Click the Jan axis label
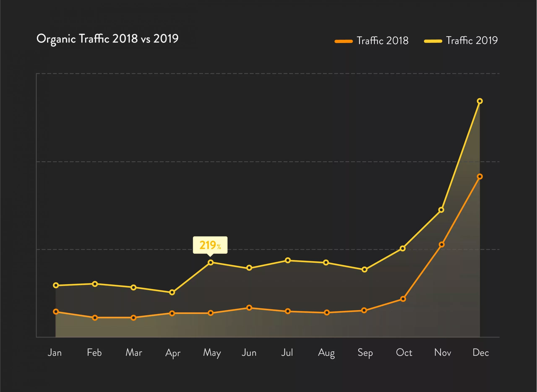 pyautogui.click(x=55, y=353)
